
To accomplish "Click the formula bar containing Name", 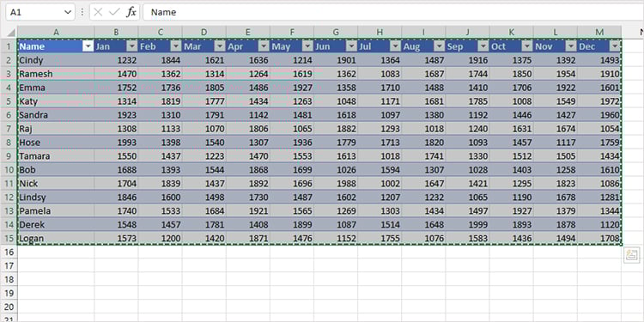I will (x=393, y=12).
